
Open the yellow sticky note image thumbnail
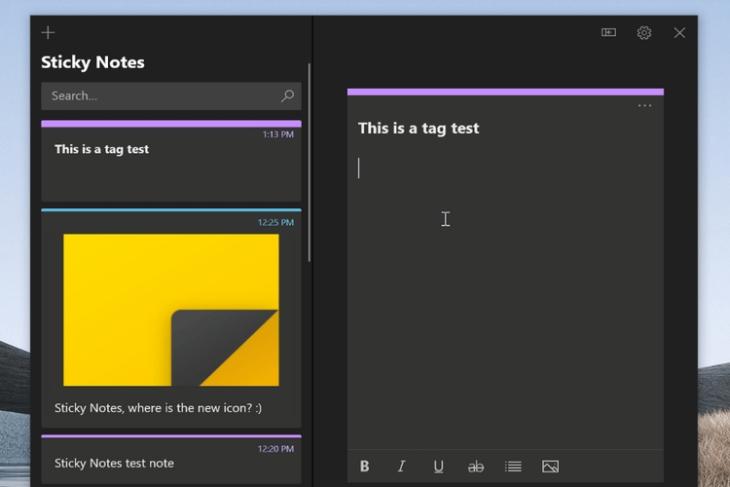point(171,310)
